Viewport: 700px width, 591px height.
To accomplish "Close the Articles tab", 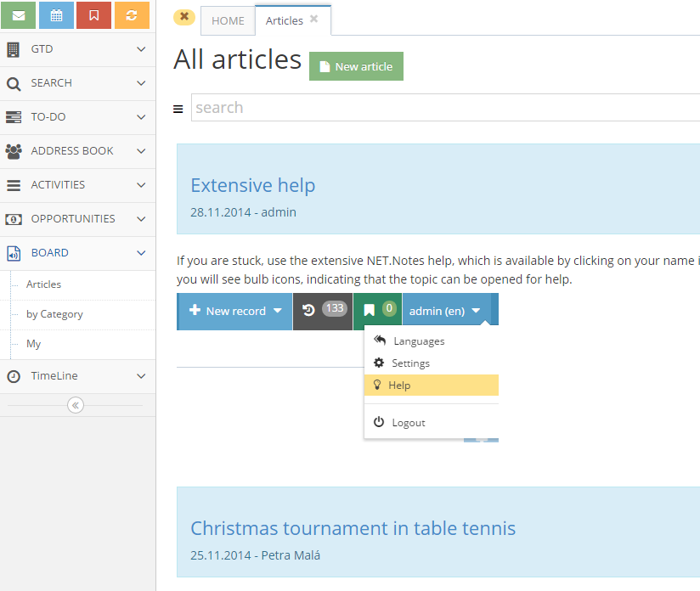I will click(313, 19).
